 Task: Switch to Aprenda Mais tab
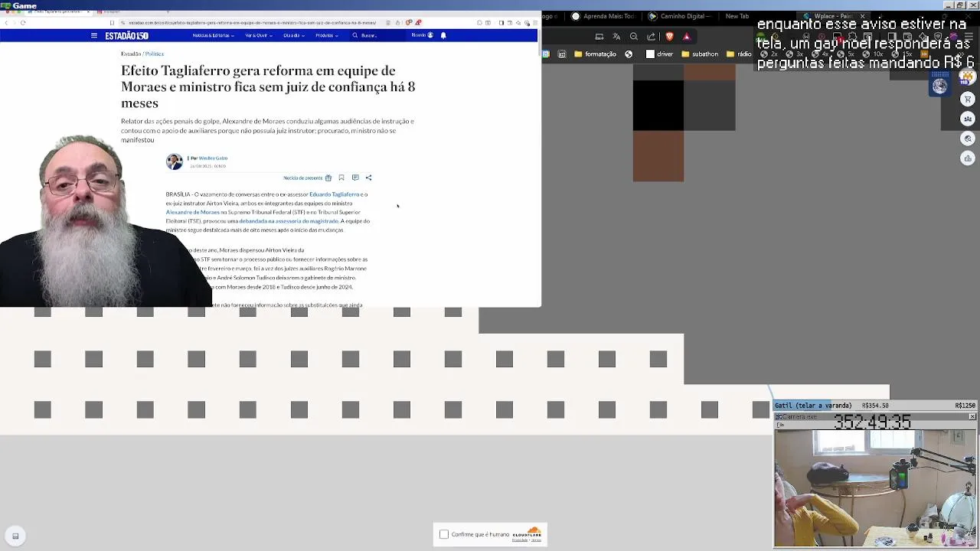tap(604, 16)
